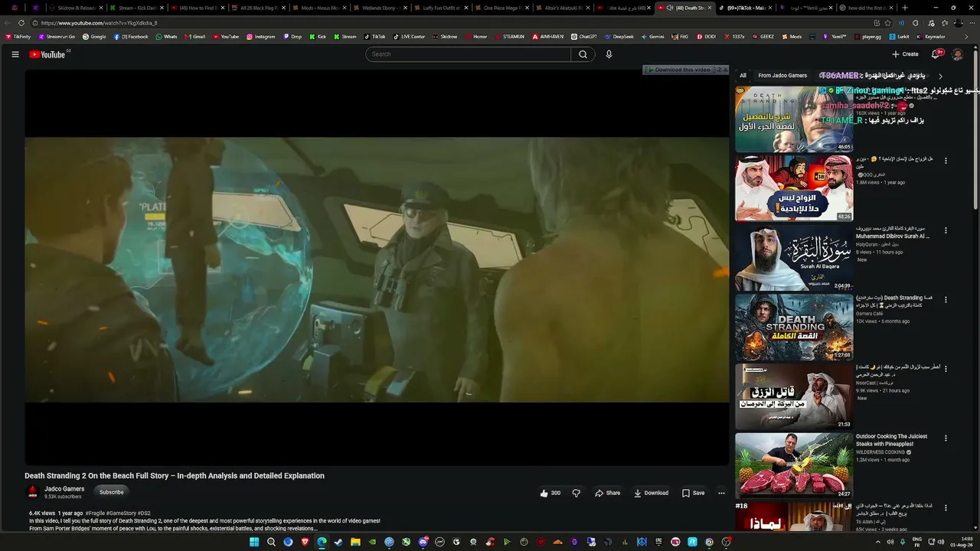Open the Kick bookmark
This screenshot has height=551, width=980.
click(317, 37)
